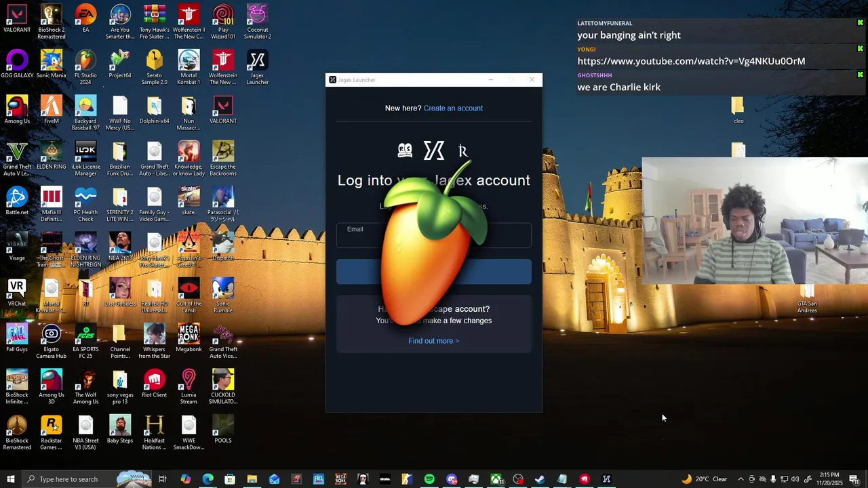Select the Serato Sample 2.0 icon

click(x=155, y=68)
